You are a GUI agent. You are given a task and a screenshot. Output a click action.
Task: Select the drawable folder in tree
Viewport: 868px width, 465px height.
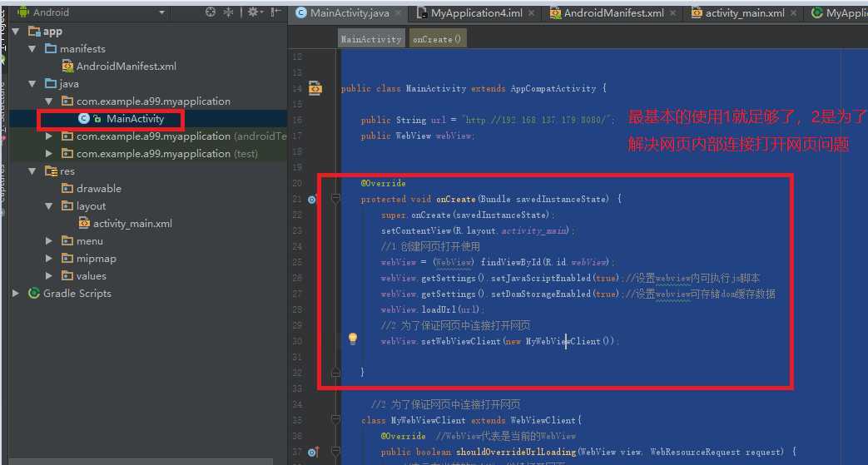click(98, 189)
